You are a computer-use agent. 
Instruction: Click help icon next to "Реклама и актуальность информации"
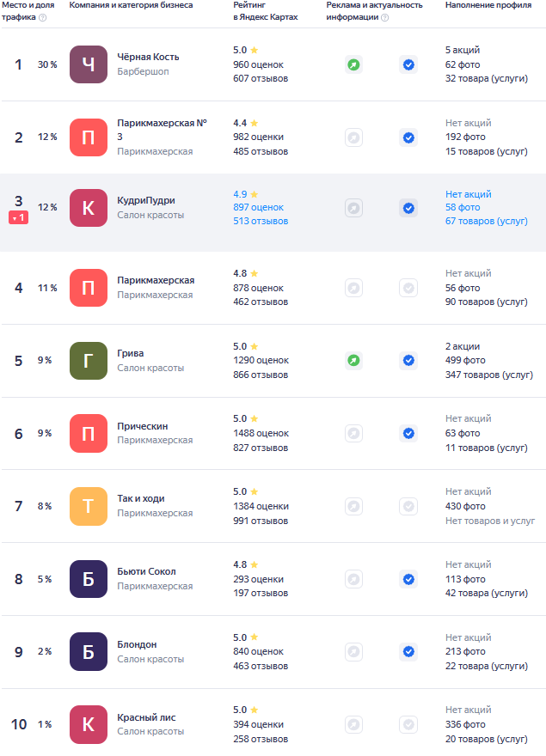point(384,17)
